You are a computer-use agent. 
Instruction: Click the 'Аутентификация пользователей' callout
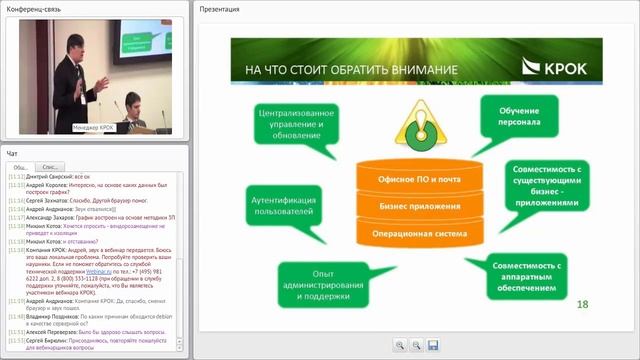(284, 206)
